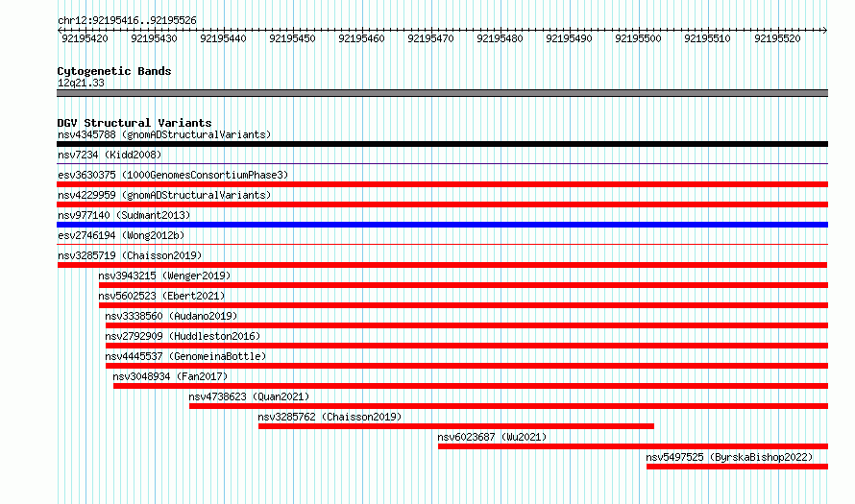The image size is (855, 504).
Task: Click the red bar under nsv5497525 ByrskaBishop2022
Action: (737, 467)
